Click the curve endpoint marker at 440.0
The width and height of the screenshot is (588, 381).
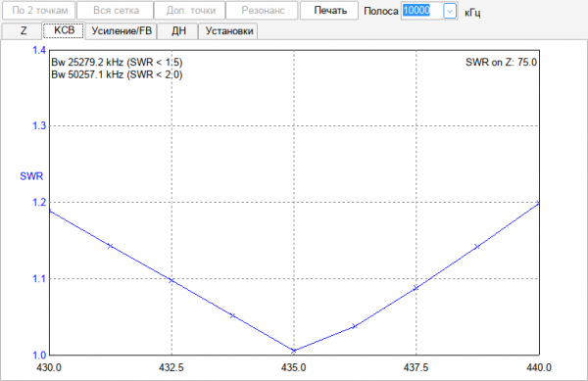538,204
